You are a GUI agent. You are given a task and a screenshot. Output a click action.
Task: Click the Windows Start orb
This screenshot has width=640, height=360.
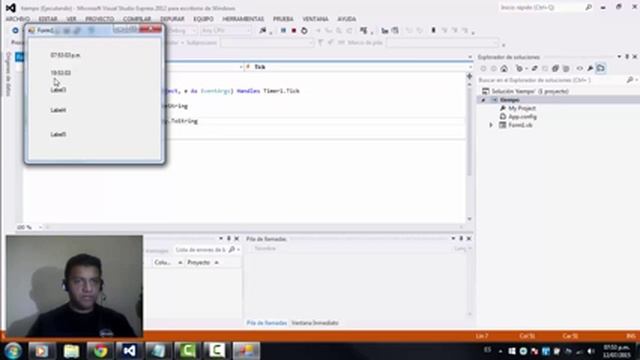point(13,351)
